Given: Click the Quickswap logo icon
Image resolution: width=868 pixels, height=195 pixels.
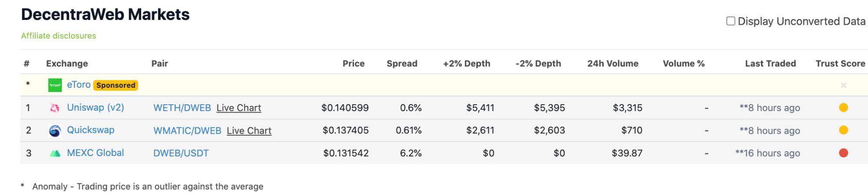Looking at the screenshot, I should pyautogui.click(x=55, y=130).
